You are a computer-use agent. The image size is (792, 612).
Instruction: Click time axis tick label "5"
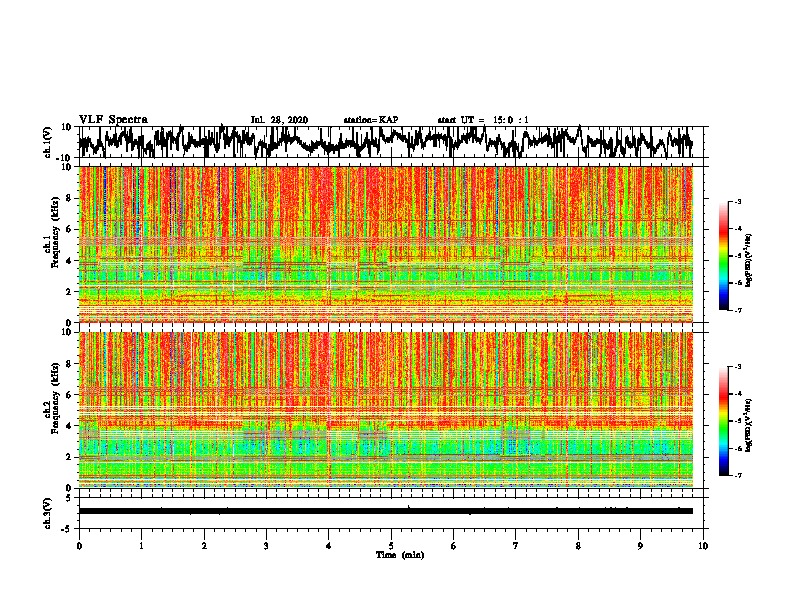(391, 546)
